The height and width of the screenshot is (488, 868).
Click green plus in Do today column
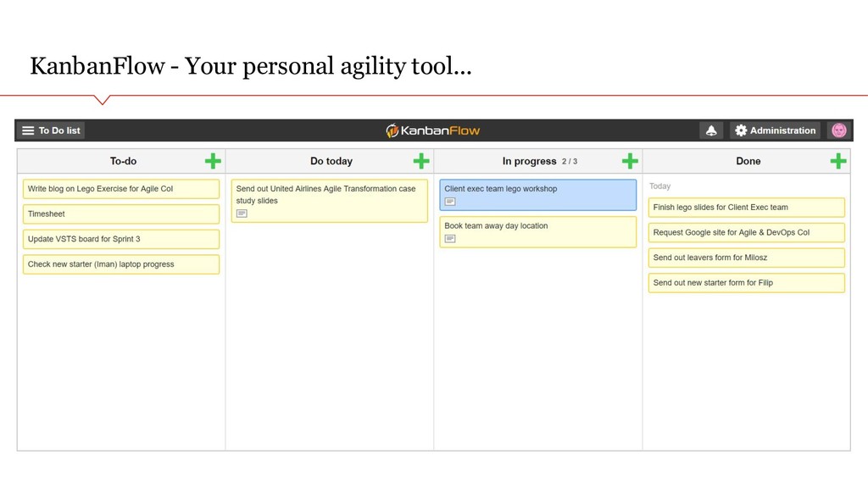coord(421,161)
